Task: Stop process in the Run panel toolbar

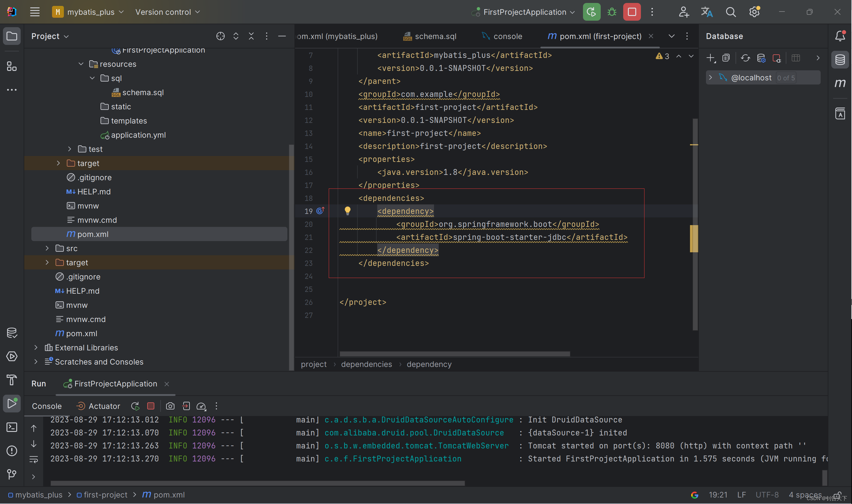Action: (151, 406)
